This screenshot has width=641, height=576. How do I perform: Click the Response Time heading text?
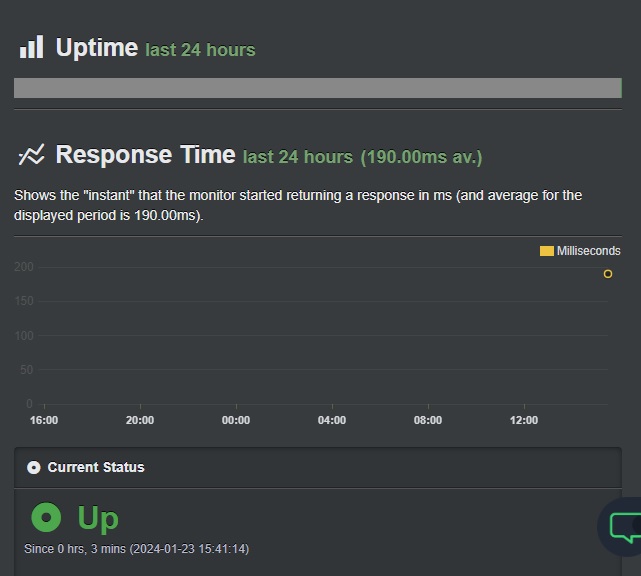tap(146, 155)
